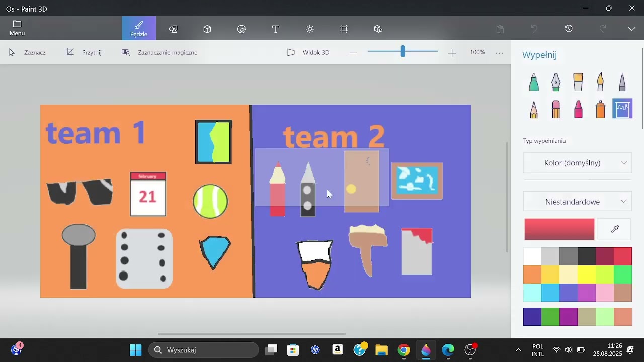Image resolution: width=644 pixels, height=362 pixels.
Task: Select the yellow color swatch
Action: tap(587, 275)
